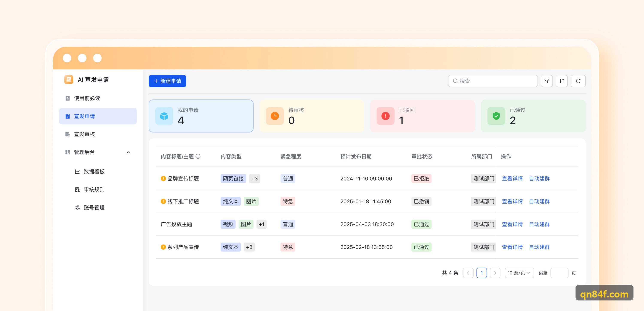Click the info icon beside 内容标题/主题
Viewport: 644px width, 311px height.
click(198, 156)
